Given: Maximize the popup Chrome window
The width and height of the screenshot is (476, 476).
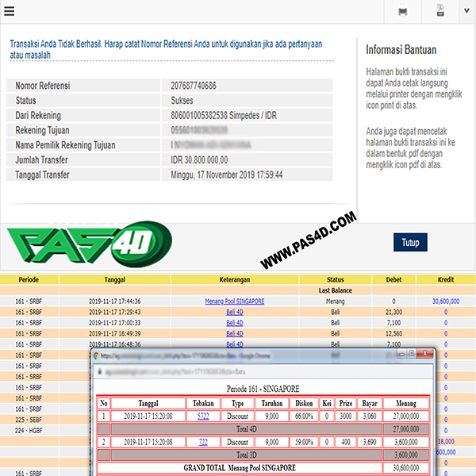Looking at the screenshot, I should tap(411, 353).
